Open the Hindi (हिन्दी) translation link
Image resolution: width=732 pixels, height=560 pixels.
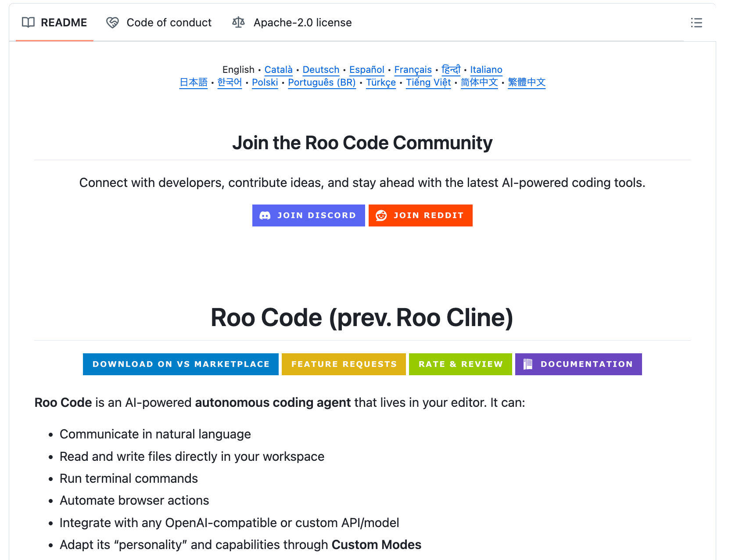click(x=451, y=70)
